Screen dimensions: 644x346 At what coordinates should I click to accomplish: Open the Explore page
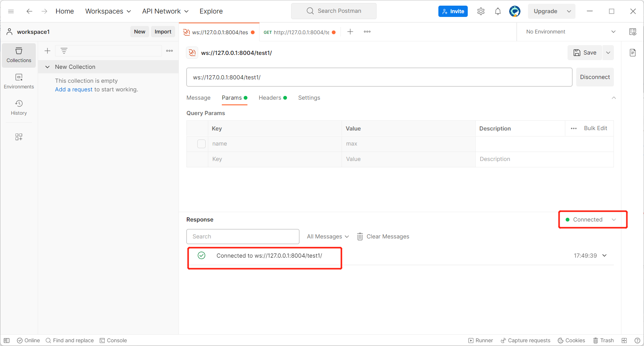(x=211, y=11)
